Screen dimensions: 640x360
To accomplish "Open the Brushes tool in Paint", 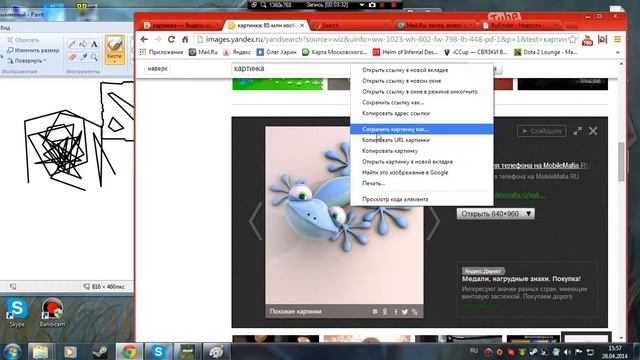I will click(x=115, y=50).
